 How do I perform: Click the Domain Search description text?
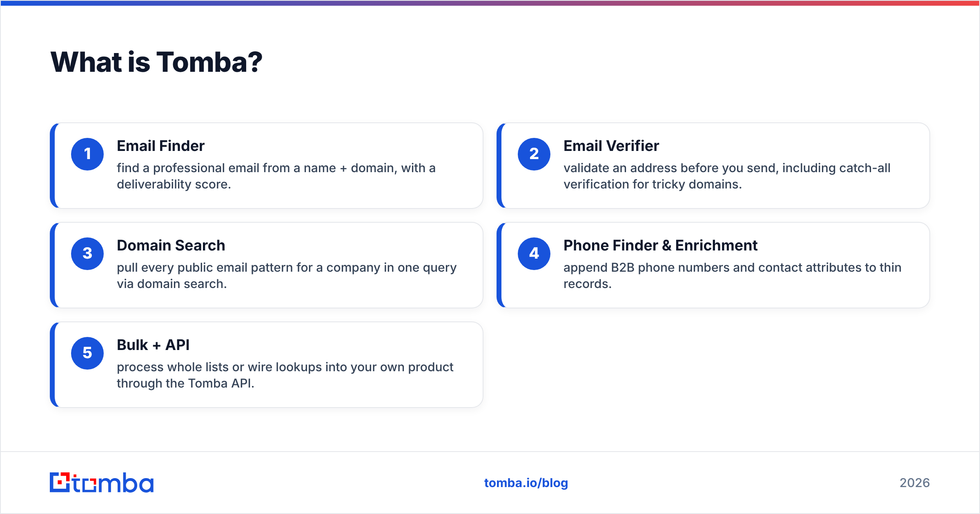point(287,276)
